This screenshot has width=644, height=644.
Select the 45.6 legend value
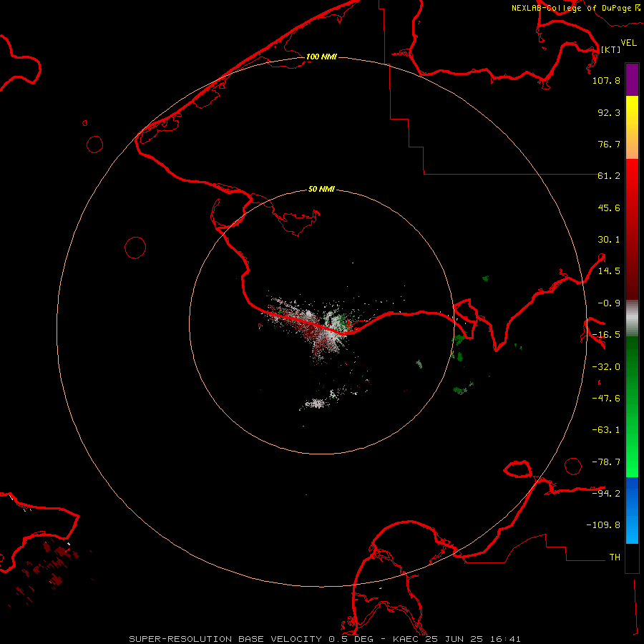pyautogui.click(x=609, y=208)
